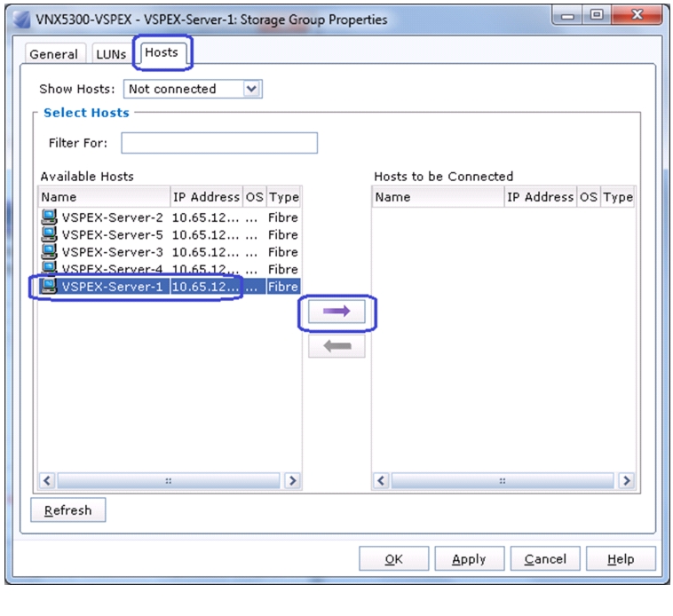Close the Storage Group Properties window

coord(637,15)
